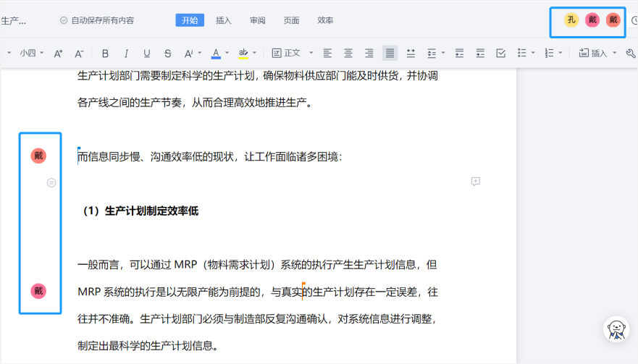Image resolution: width=638 pixels, height=364 pixels.
Task: Click 戴 margin avatar beside 而信息同步慢 line
Action: click(38, 156)
